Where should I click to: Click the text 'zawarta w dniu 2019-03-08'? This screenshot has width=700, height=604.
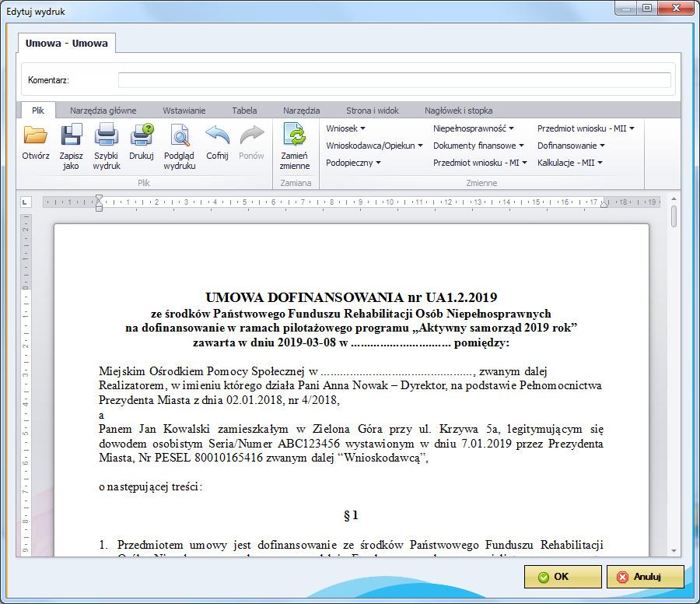pyautogui.click(x=264, y=343)
